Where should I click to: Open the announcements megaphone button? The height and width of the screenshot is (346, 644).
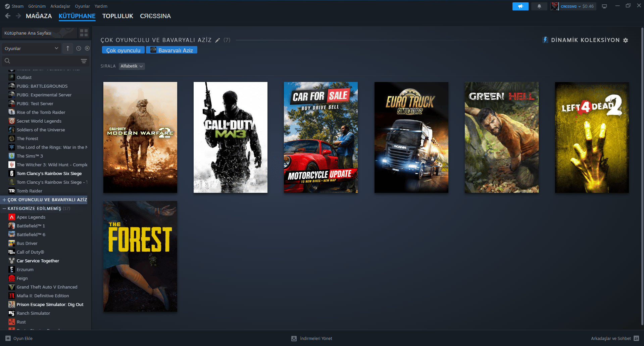click(520, 6)
